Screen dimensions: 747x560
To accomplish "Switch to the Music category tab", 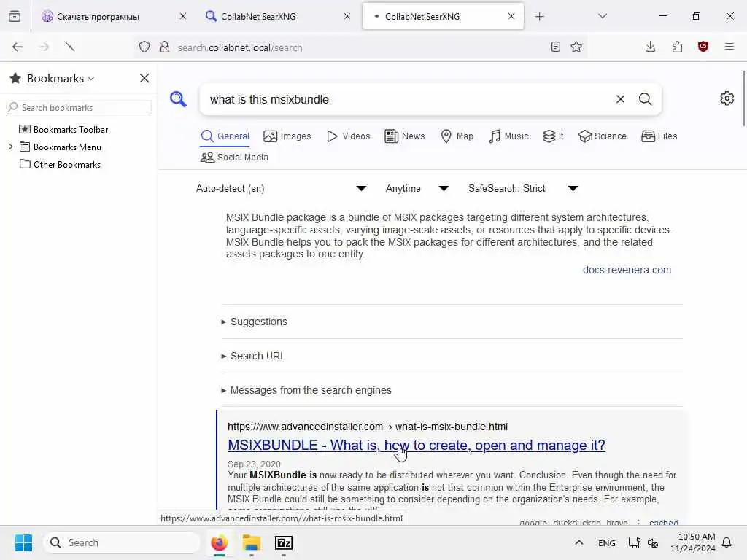I will (508, 136).
